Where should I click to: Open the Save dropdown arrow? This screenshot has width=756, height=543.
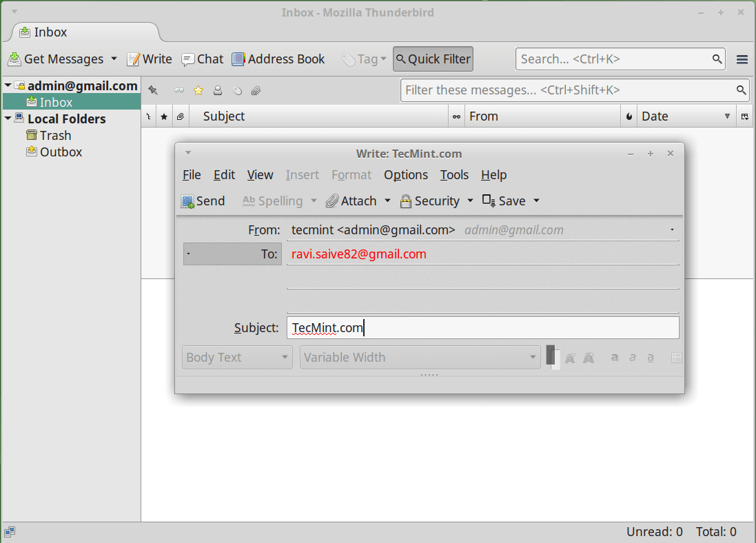pos(536,201)
